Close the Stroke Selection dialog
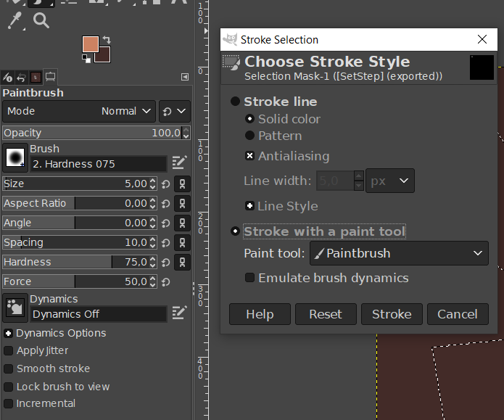This screenshot has width=504, height=420. pyautogui.click(x=482, y=40)
